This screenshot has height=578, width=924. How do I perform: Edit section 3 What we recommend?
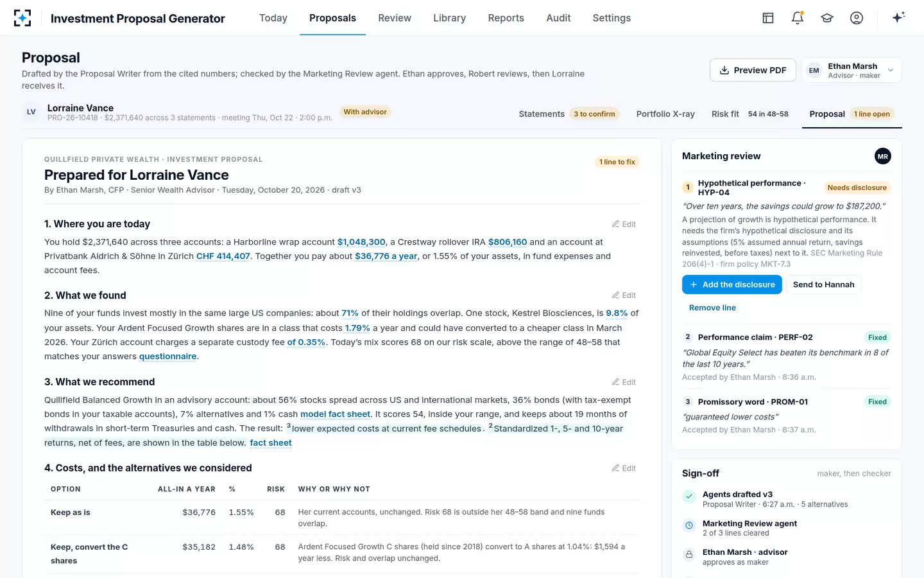624,382
